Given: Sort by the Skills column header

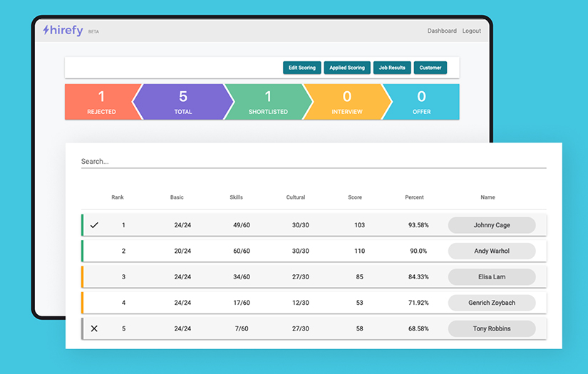Looking at the screenshot, I should (x=236, y=197).
